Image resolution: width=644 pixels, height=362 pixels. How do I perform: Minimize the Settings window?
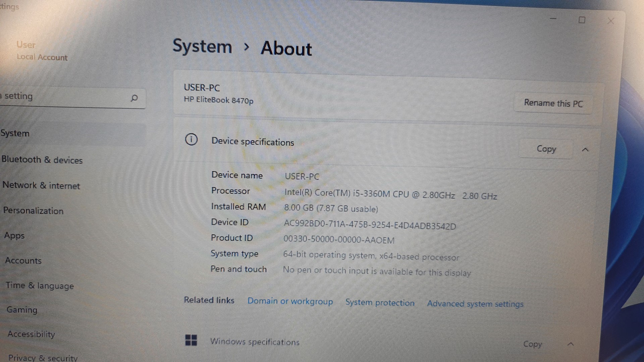pos(553,19)
